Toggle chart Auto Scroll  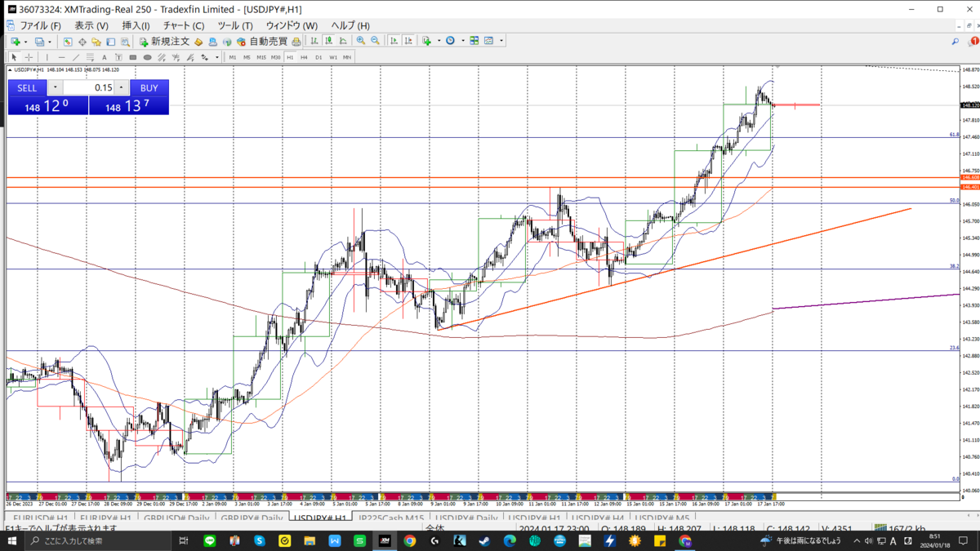click(394, 41)
